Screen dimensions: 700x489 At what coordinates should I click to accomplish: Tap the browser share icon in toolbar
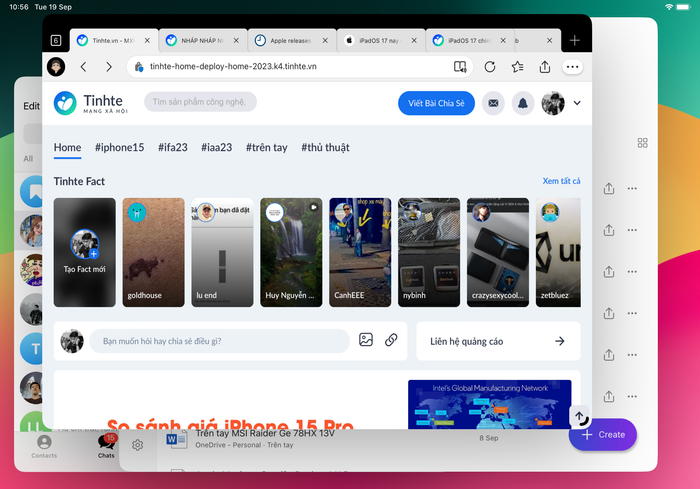545,67
